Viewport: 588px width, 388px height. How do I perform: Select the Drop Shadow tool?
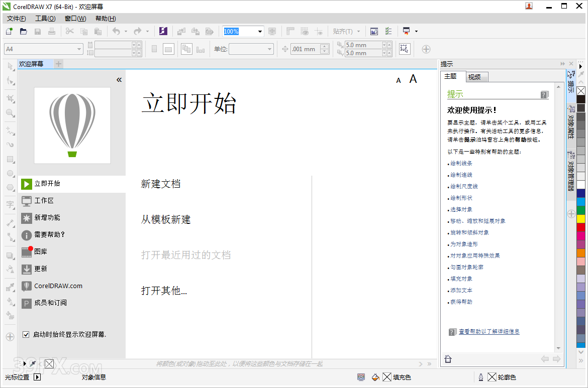[10, 256]
